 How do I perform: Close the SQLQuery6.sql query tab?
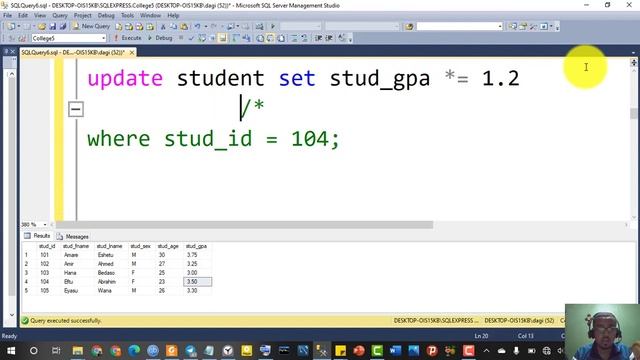[x=132, y=53]
